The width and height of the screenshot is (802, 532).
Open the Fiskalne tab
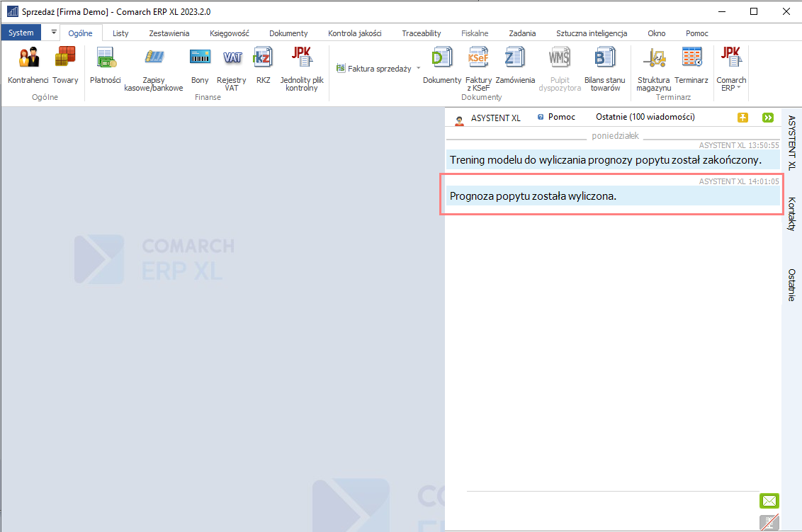coord(475,33)
